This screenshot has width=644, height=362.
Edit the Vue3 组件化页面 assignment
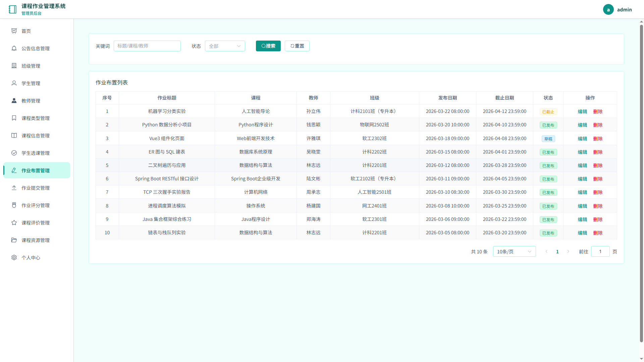pos(582,138)
